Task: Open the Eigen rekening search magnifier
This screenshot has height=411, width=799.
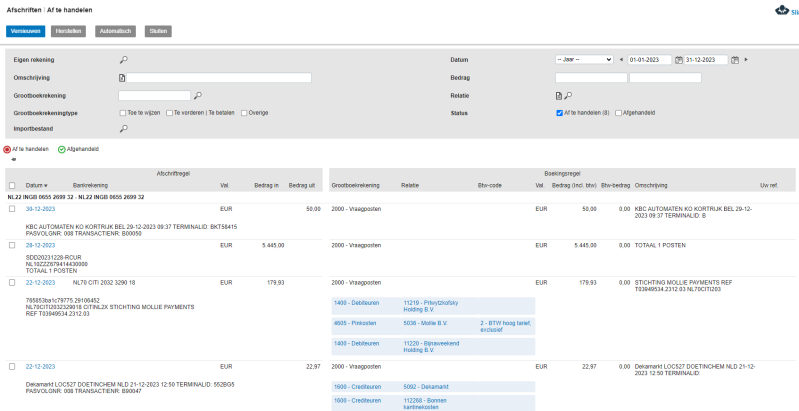Action: pyautogui.click(x=123, y=59)
